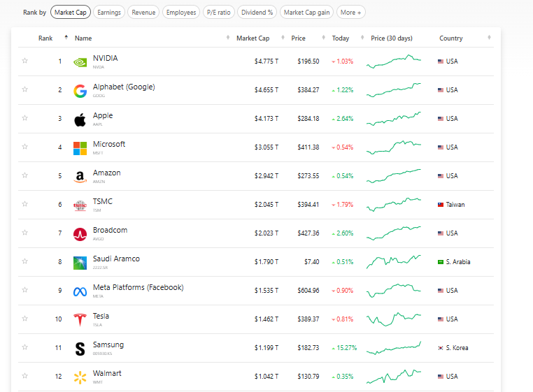Sort by Market Cap column arrows

point(283,37)
